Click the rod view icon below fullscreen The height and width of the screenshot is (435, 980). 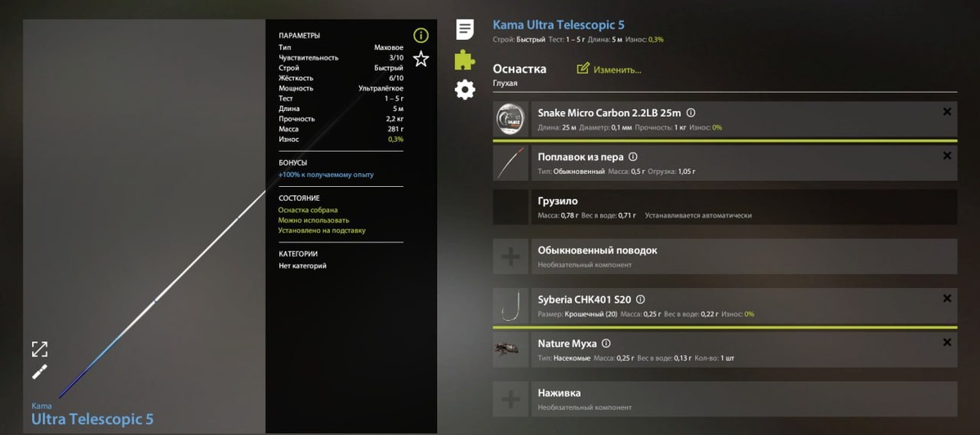click(39, 372)
